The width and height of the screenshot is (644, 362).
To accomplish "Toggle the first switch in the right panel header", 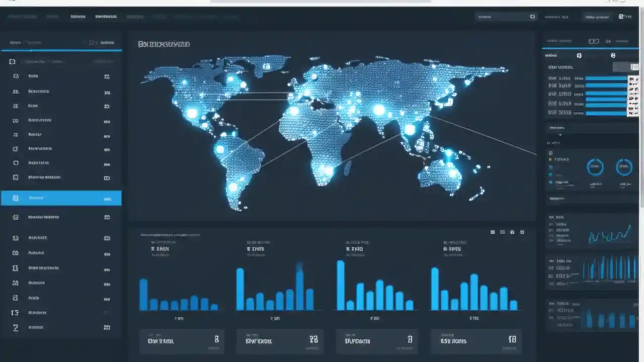I will 579,55.
